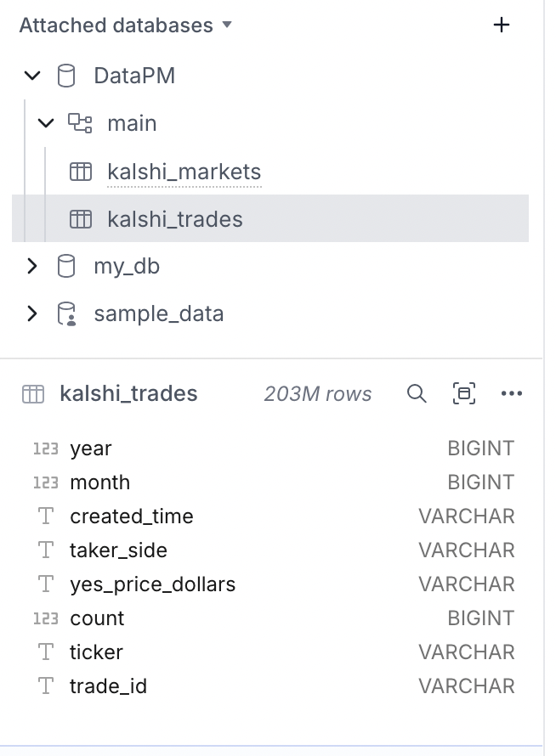This screenshot has width=556, height=756.
Task: Click the 203M rows count label
Action: (317, 394)
